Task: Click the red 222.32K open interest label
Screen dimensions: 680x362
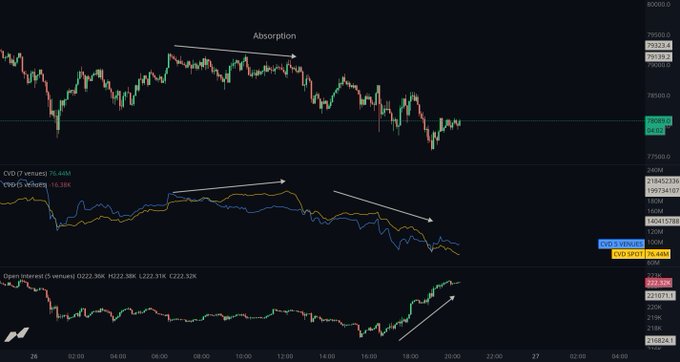Action: (658, 283)
